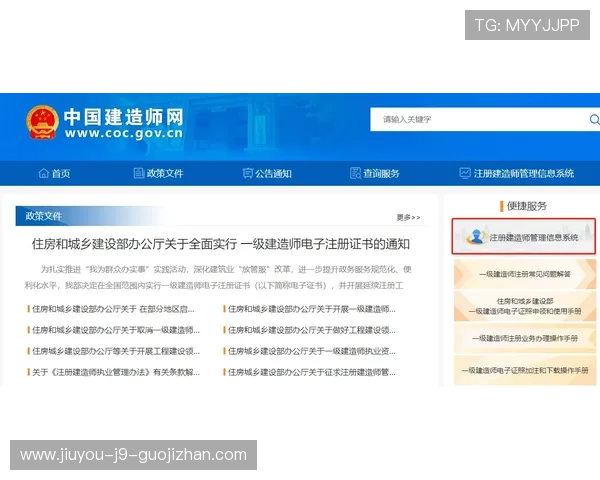Click the query icon beside 查询服务
Image resolution: width=600 pixels, height=480 pixels.
coord(355,173)
